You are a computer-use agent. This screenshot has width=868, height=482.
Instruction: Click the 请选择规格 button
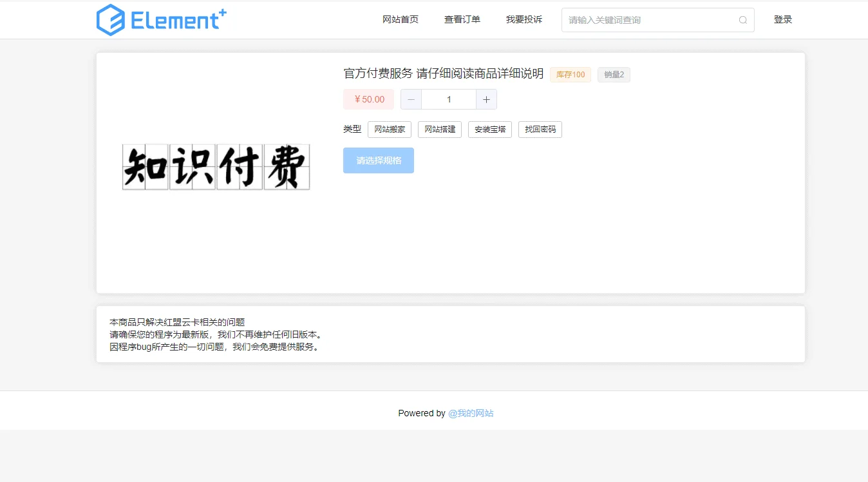click(378, 160)
